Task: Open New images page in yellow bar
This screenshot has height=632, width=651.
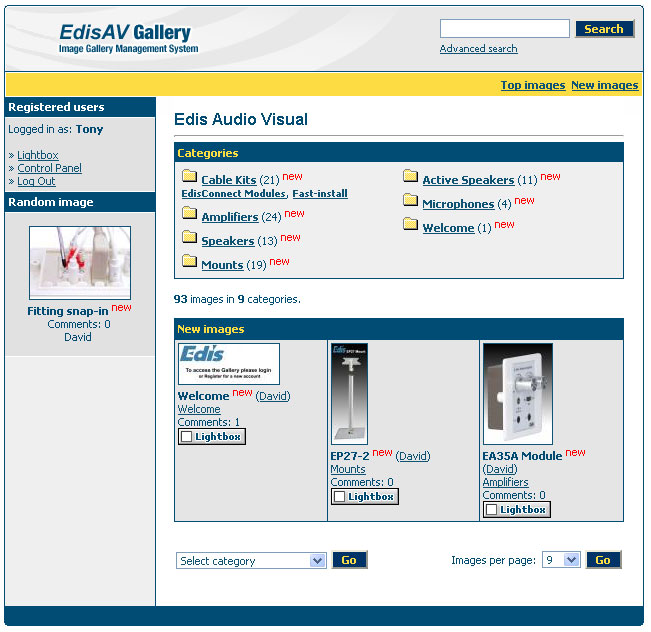Action: pos(604,85)
